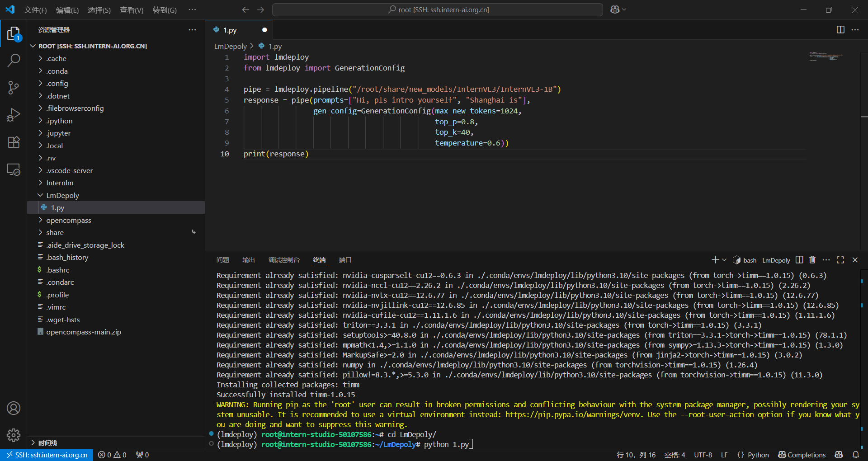Open the Explorer view in activity bar
The image size is (868, 461).
[14, 33]
